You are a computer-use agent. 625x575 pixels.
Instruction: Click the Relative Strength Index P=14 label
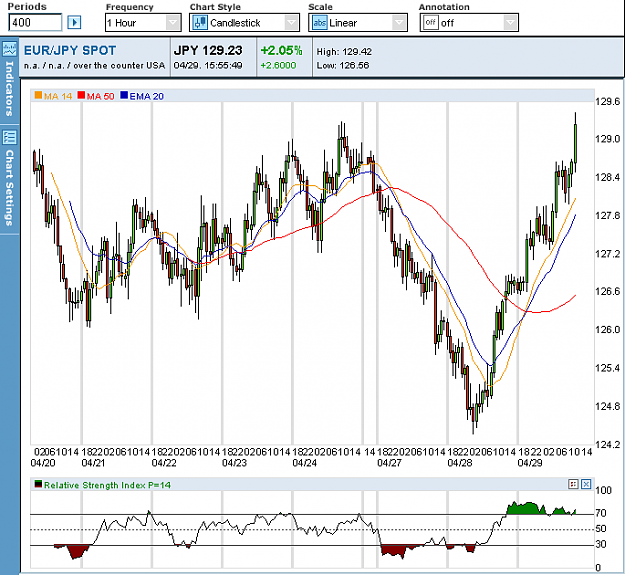(x=107, y=485)
